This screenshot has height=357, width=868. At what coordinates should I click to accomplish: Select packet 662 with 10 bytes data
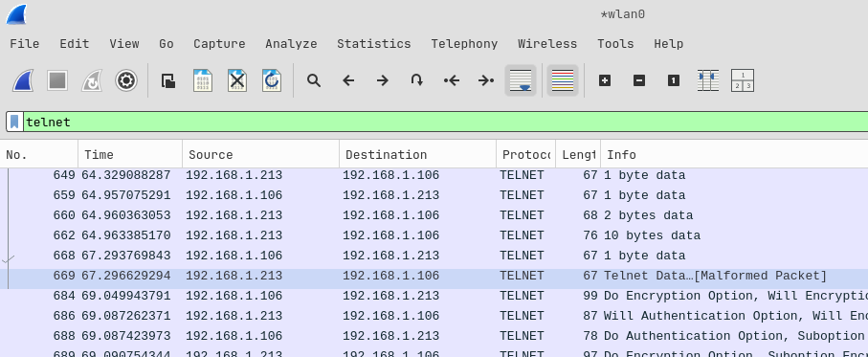coord(434,235)
